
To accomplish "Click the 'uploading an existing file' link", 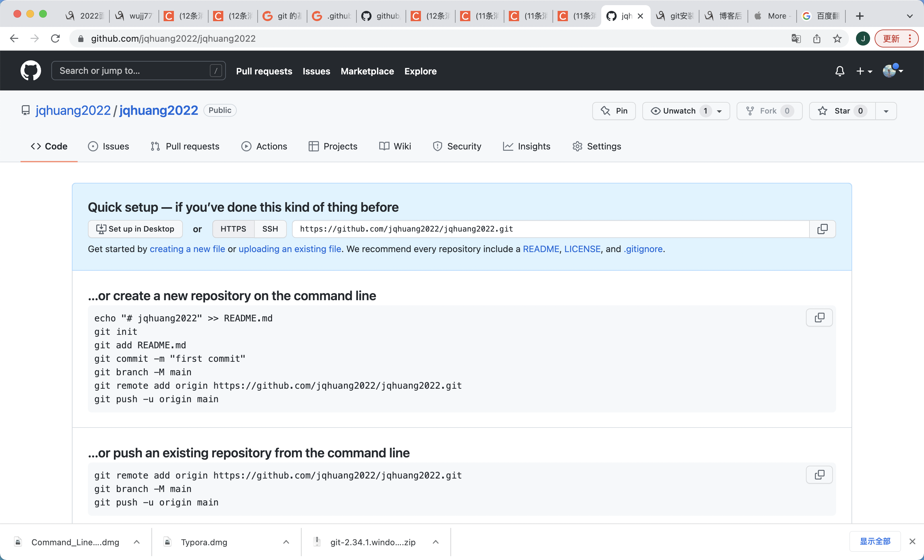I will point(289,249).
